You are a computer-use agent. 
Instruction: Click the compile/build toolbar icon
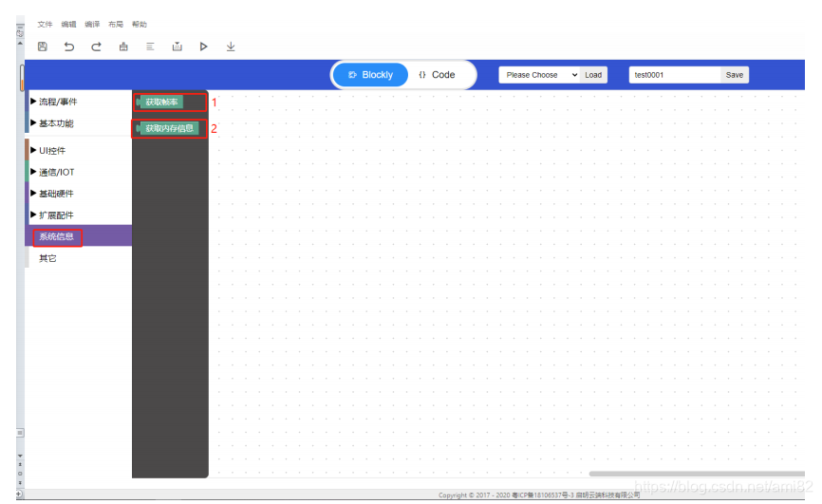(177, 47)
